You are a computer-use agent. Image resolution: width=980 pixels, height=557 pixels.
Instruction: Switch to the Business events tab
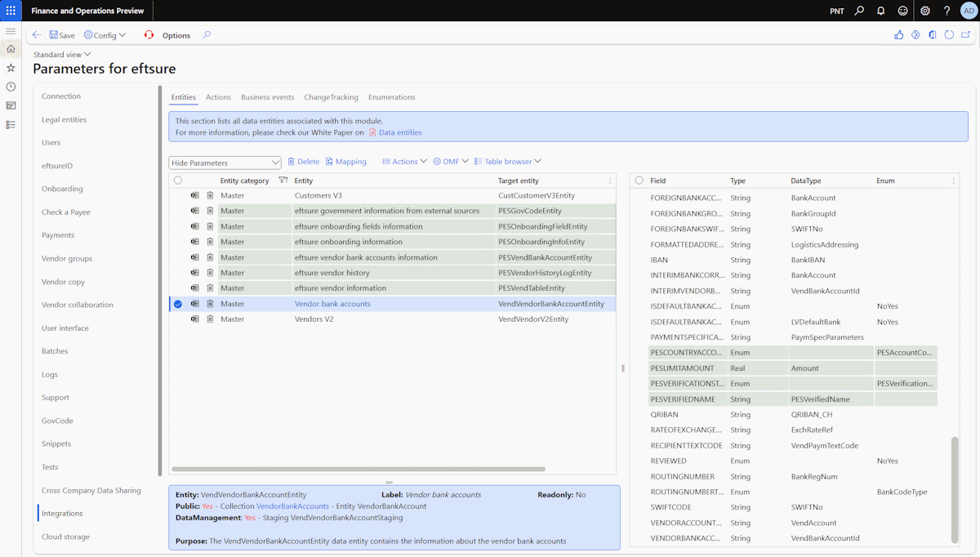[x=267, y=97]
